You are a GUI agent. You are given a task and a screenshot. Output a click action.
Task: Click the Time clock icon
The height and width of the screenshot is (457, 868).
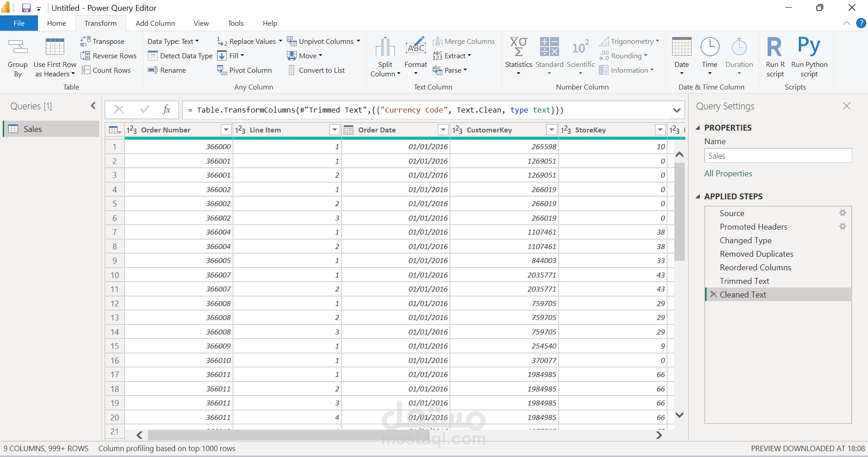pyautogui.click(x=710, y=47)
